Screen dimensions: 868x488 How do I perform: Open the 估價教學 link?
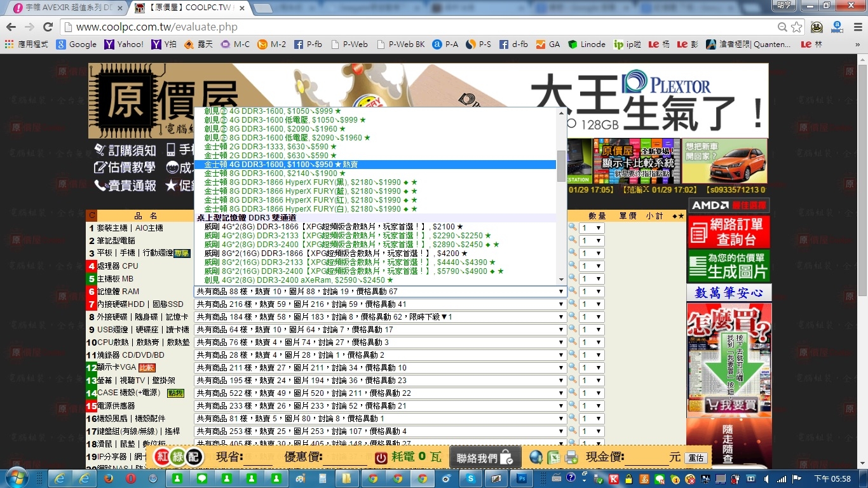tap(125, 168)
